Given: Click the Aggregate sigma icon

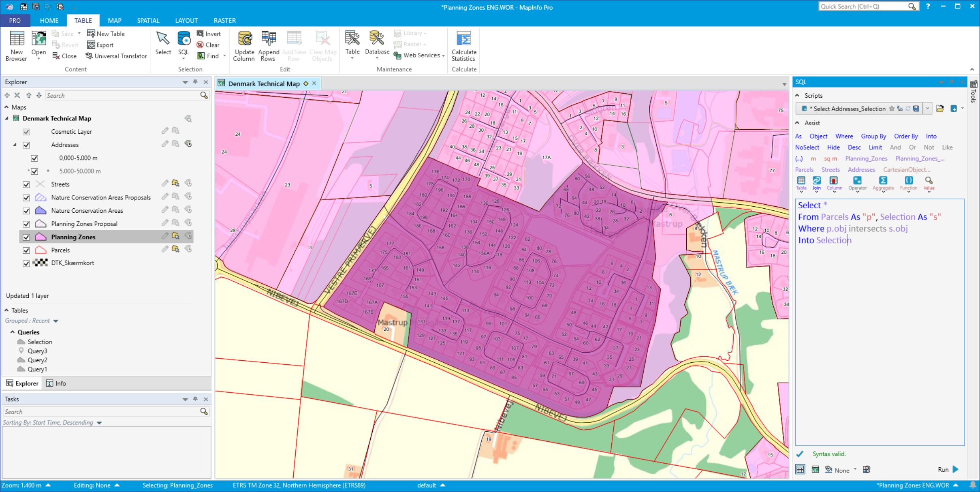Looking at the screenshot, I should click(883, 181).
